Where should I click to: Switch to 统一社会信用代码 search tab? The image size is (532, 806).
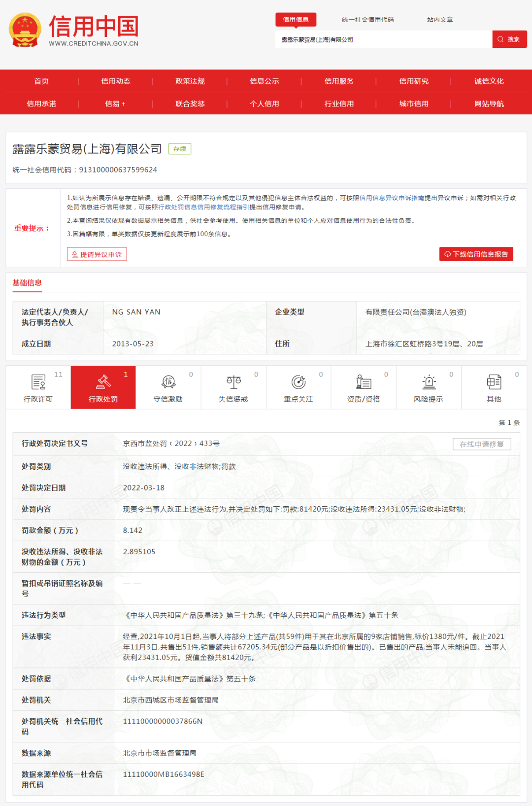tap(368, 20)
